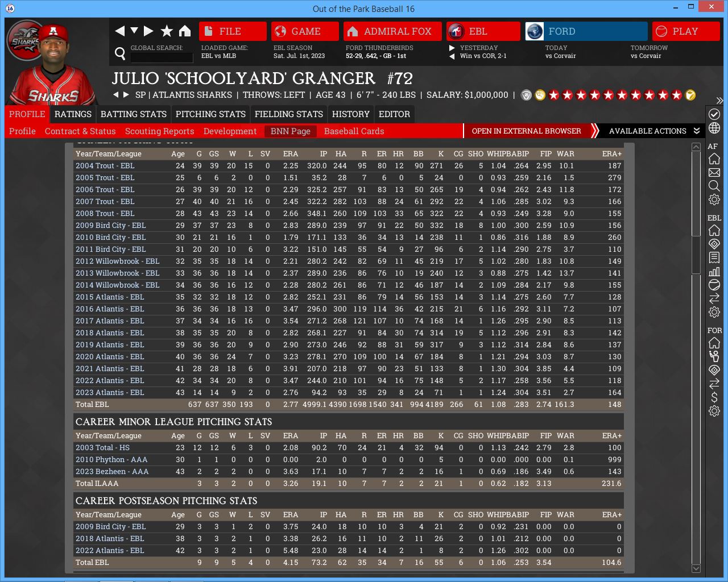Open the 2010 Phython - AAA link
This screenshot has height=582, width=728.
111,460
